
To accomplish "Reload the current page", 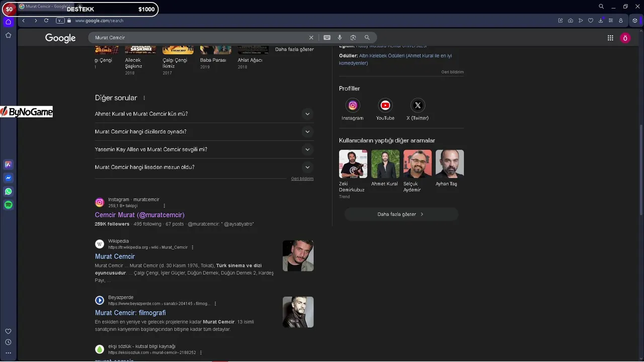I will click(46, 21).
